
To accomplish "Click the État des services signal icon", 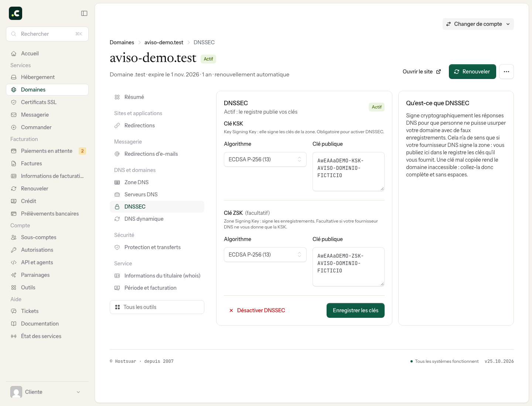I will [x=14, y=336].
